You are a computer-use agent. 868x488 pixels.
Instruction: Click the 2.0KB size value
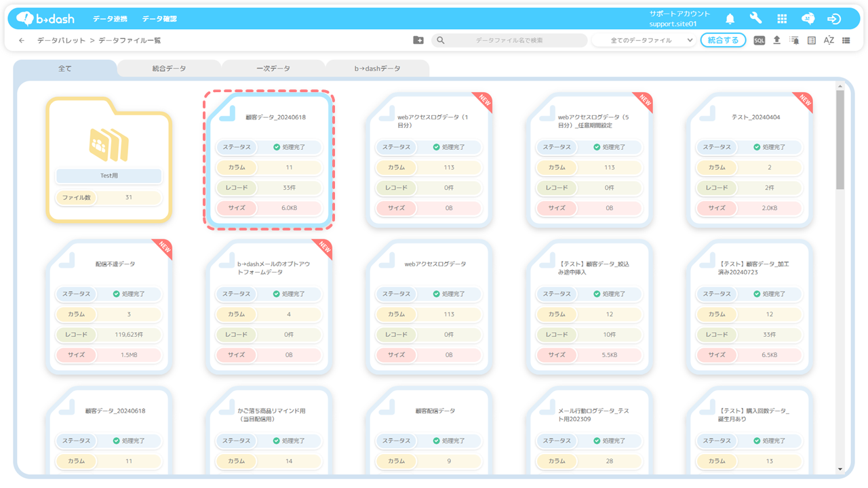769,208
